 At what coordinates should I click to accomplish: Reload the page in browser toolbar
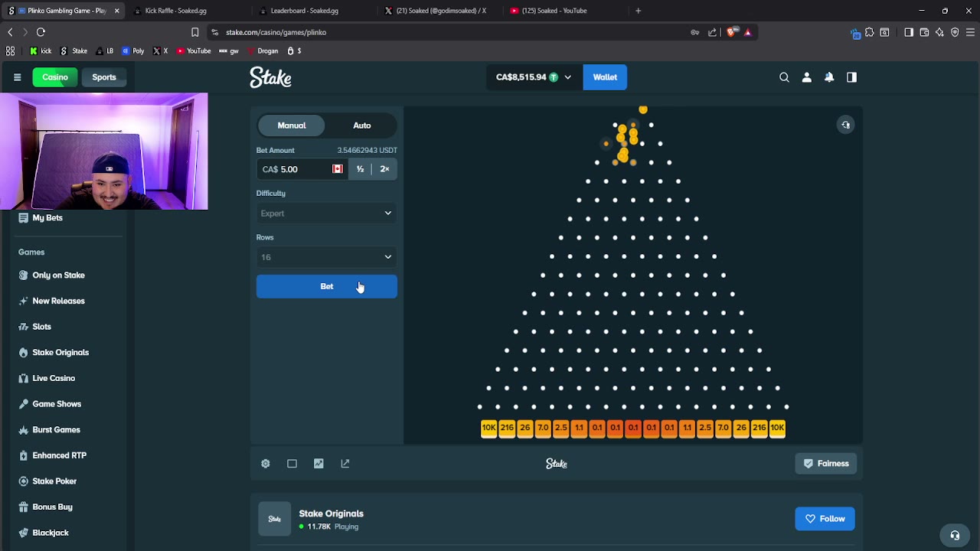click(x=41, y=32)
